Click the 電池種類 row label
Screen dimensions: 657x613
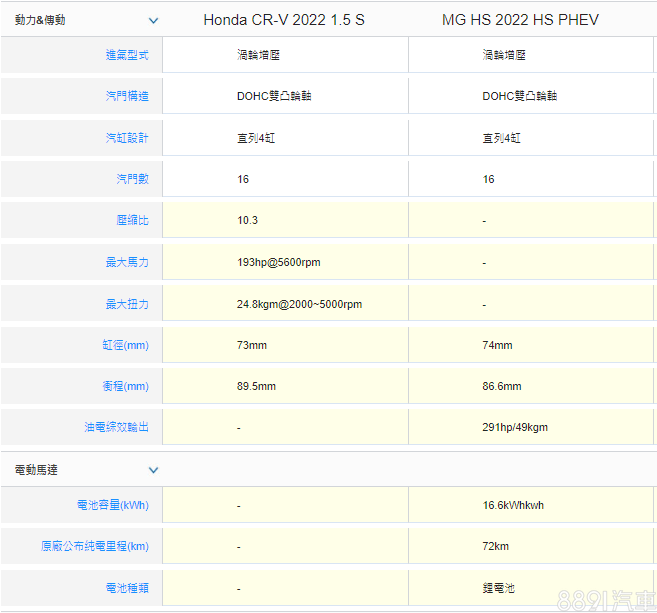point(127,589)
